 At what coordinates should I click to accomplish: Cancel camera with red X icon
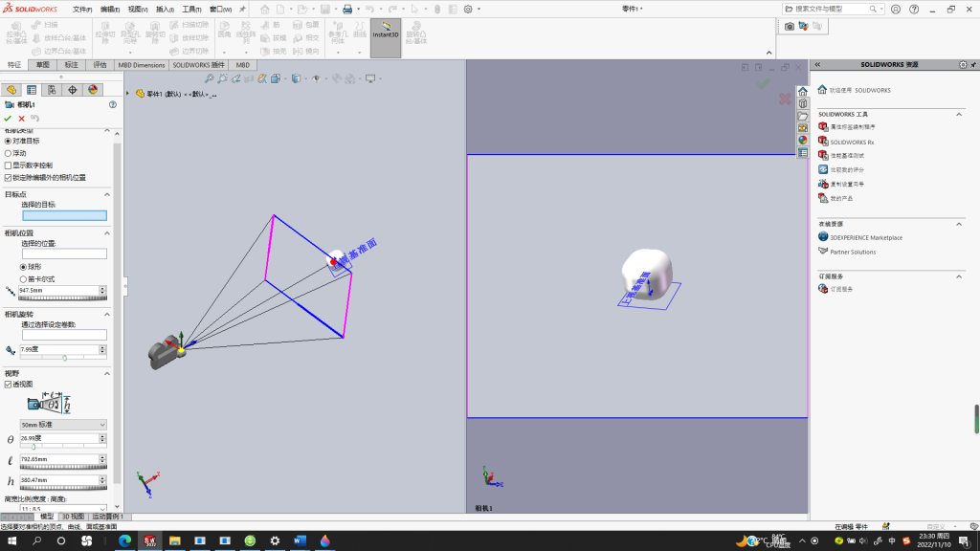22,118
